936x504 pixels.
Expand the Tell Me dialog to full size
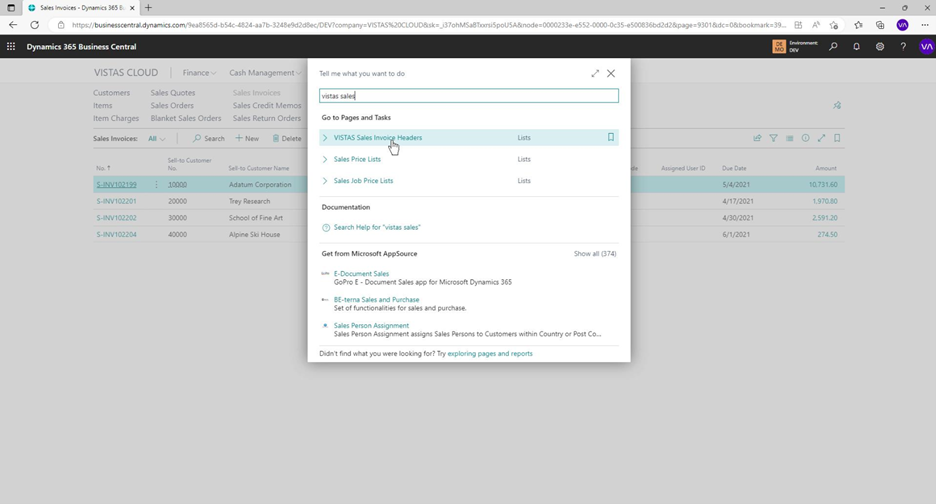(x=595, y=73)
